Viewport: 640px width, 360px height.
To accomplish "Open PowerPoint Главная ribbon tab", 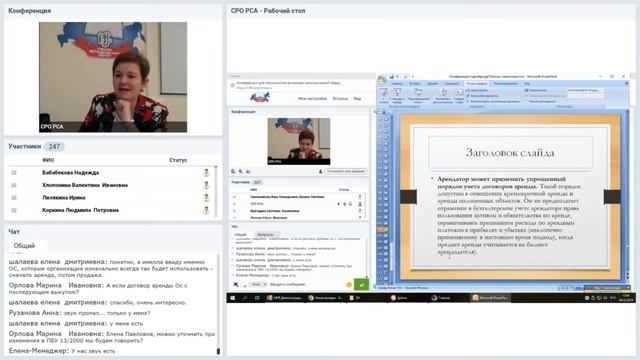I will click(397, 84).
